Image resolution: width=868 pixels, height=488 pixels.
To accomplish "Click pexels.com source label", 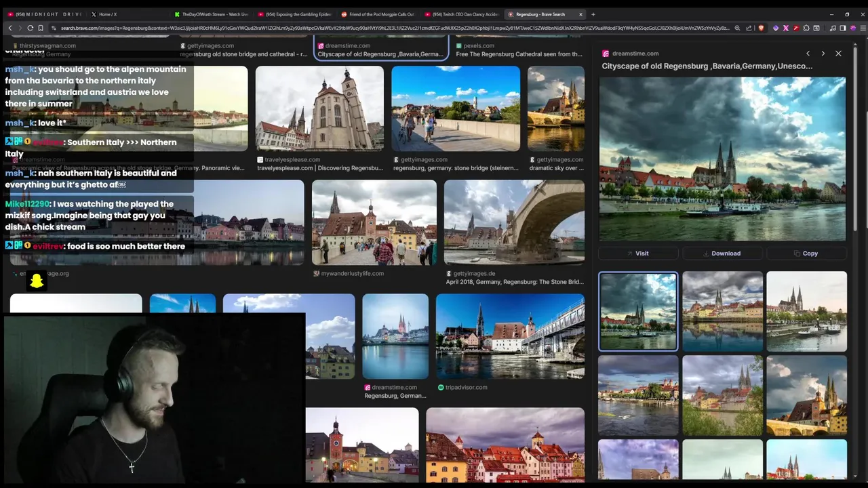I will [479, 46].
